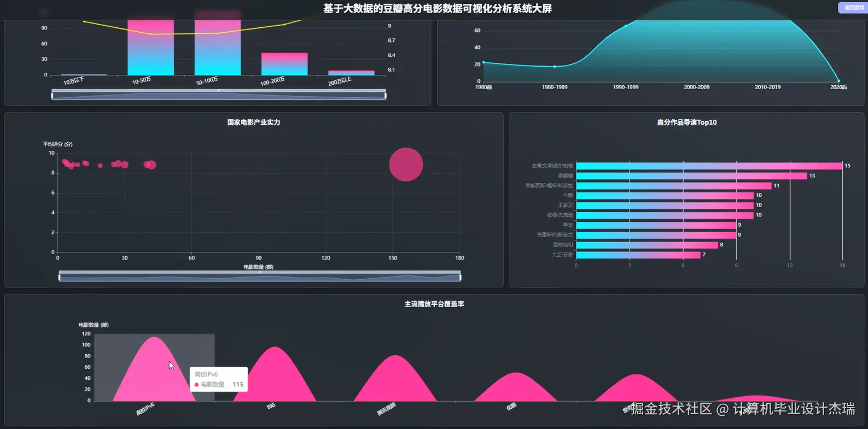The height and width of the screenshot is (429, 868).
Task: Click the 平均评分 (分) axis label
Action: point(57,144)
